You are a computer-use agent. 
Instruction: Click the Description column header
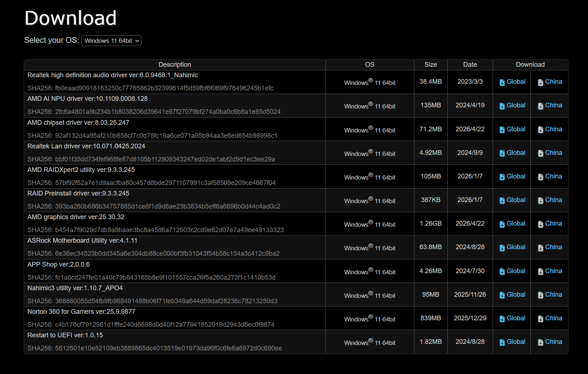(x=175, y=65)
